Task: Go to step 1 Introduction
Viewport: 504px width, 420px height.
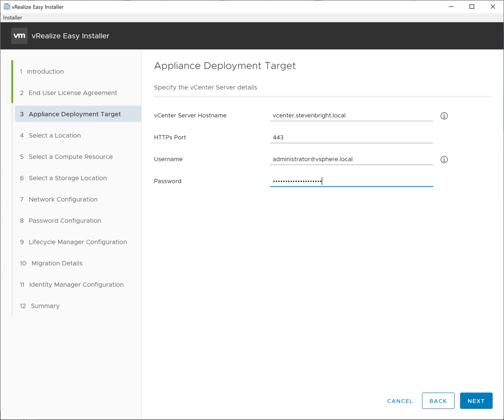Action: (45, 72)
